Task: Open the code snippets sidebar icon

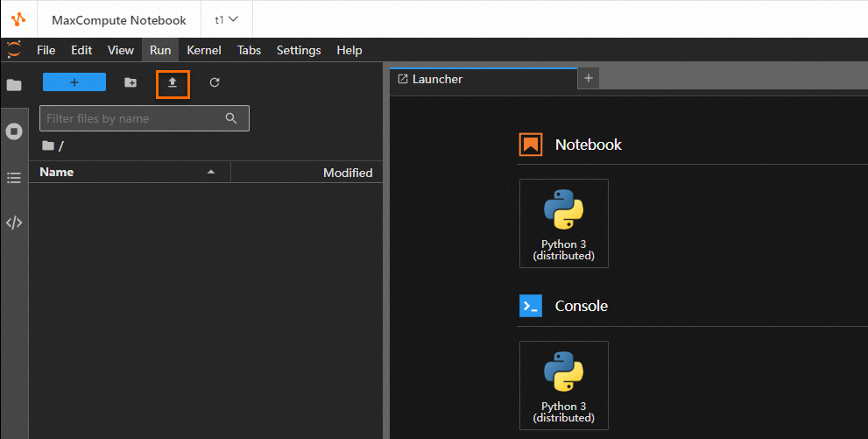Action: click(x=14, y=223)
